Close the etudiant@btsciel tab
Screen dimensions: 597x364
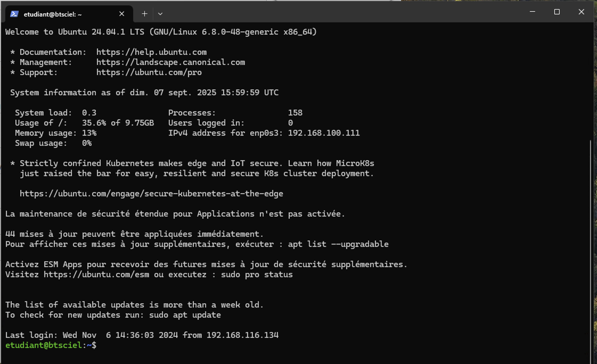point(122,14)
